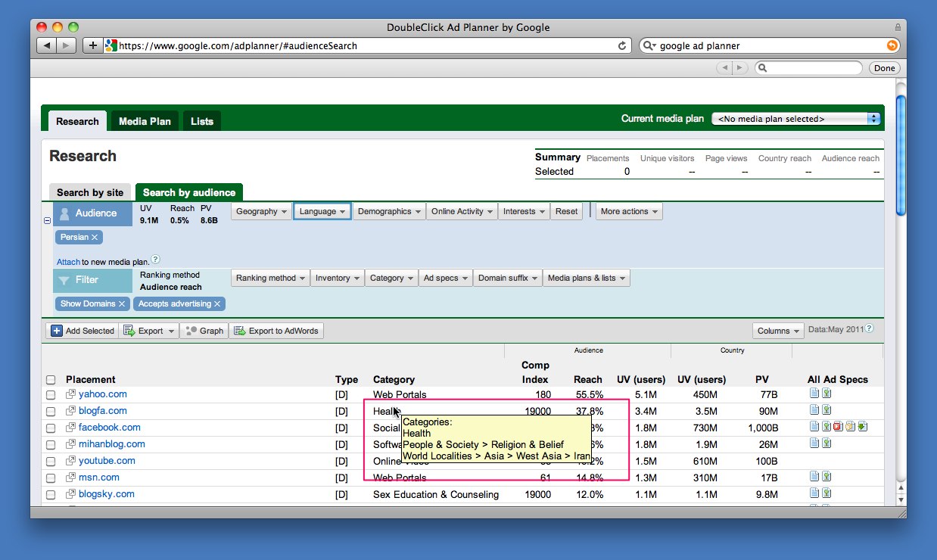Open the Interests dropdown
Screen dimensions: 937x560
tap(524, 212)
